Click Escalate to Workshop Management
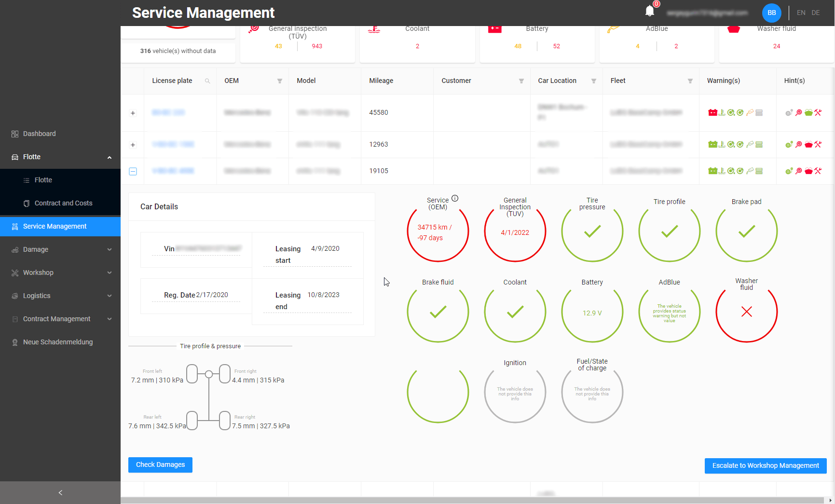Viewport: 835px width, 504px height. (765, 465)
